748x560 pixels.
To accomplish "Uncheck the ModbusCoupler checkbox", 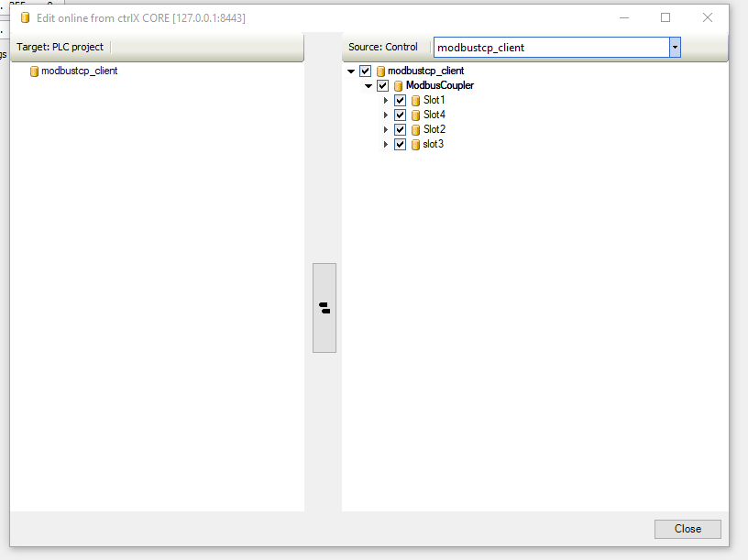I will point(382,86).
